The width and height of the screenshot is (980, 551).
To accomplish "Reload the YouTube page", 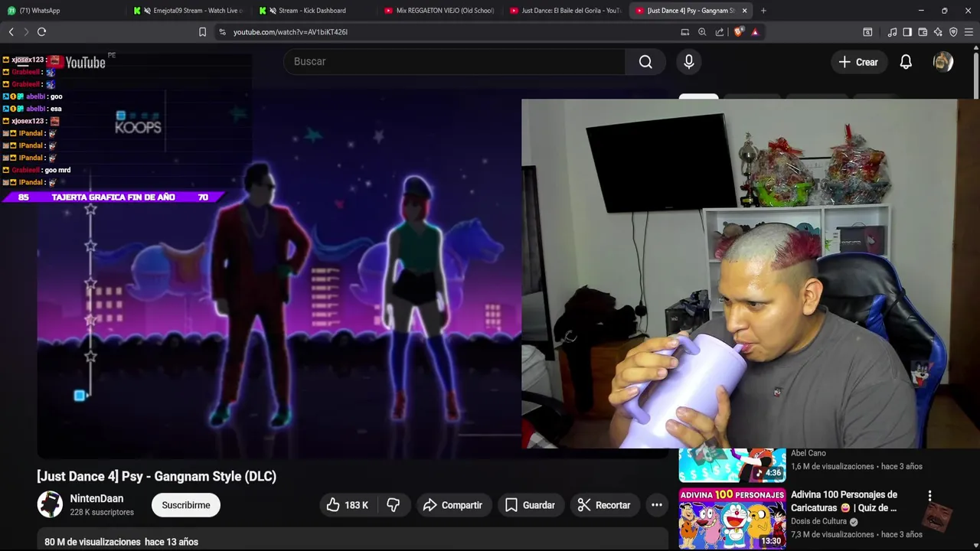I will [x=42, y=32].
